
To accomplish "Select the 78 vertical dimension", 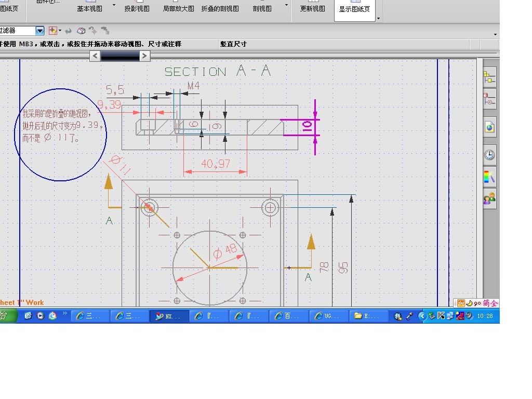I will pos(324,267).
